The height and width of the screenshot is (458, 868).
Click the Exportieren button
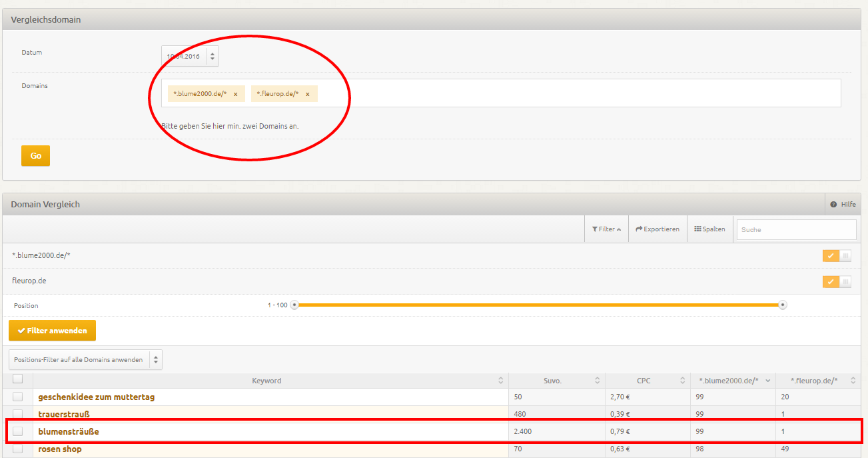tap(657, 229)
